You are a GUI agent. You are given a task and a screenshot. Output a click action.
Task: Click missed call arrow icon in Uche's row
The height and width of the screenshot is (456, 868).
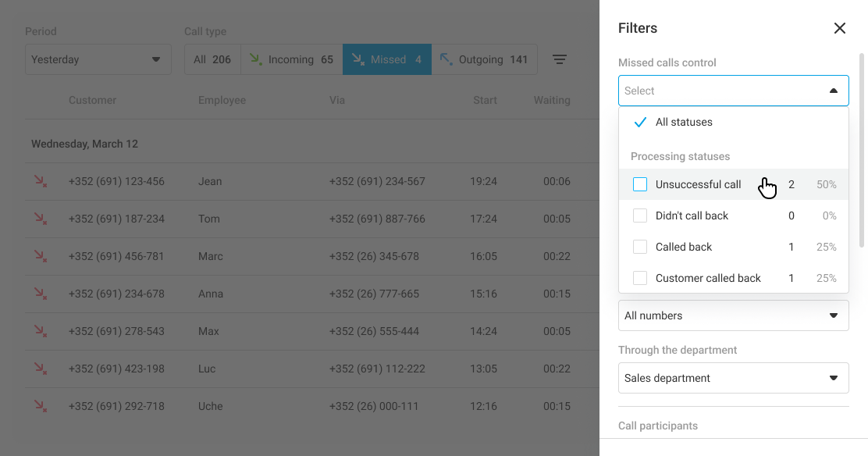coord(40,406)
